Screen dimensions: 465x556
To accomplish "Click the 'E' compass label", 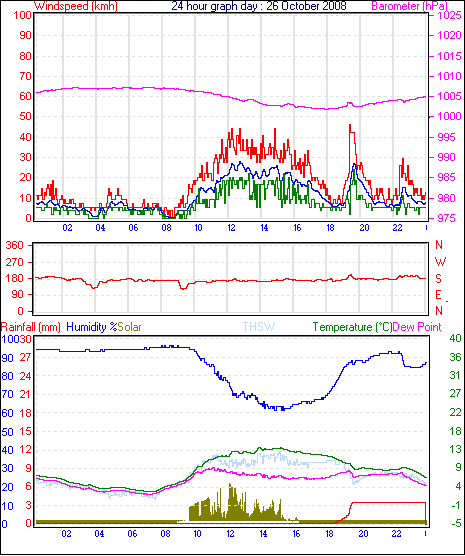I will click(x=439, y=295).
